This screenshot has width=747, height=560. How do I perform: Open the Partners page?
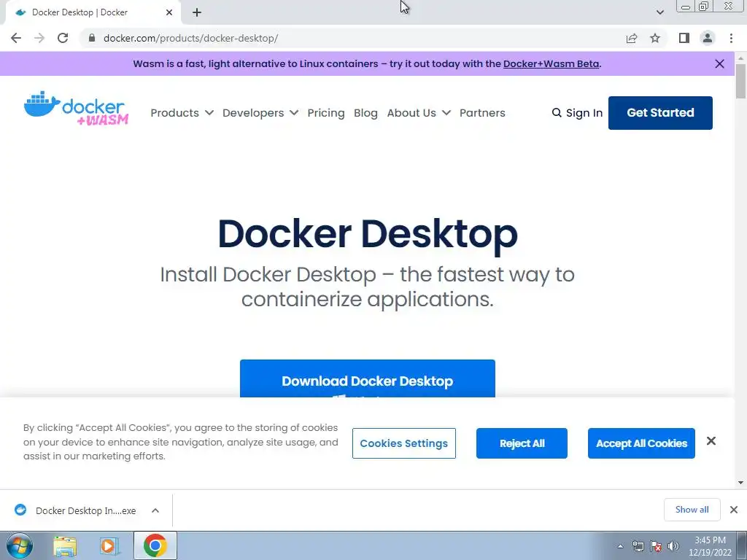pyautogui.click(x=482, y=113)
